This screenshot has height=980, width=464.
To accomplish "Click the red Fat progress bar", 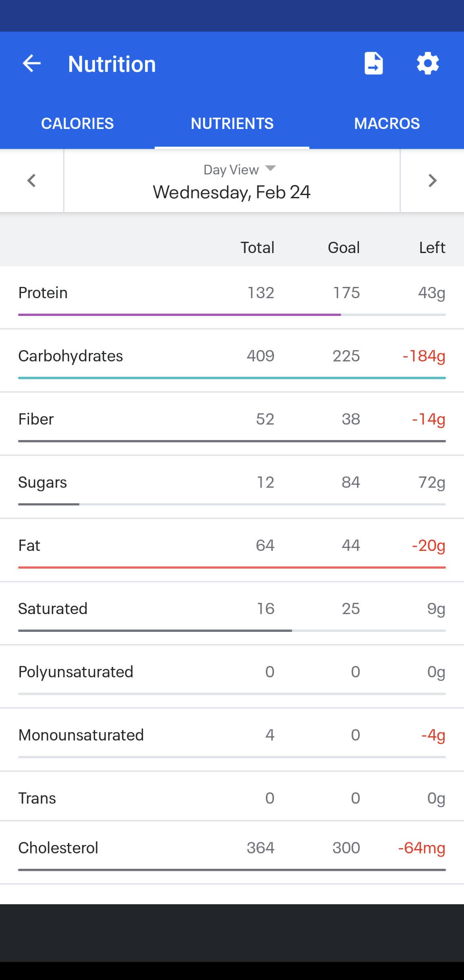I will [232, 567].
